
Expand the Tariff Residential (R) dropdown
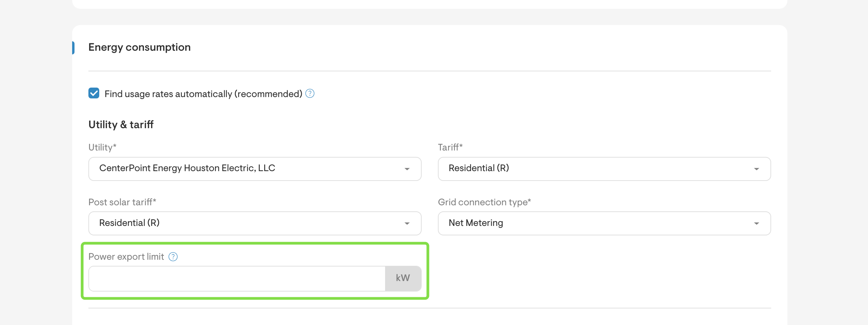tap(593, 169)
